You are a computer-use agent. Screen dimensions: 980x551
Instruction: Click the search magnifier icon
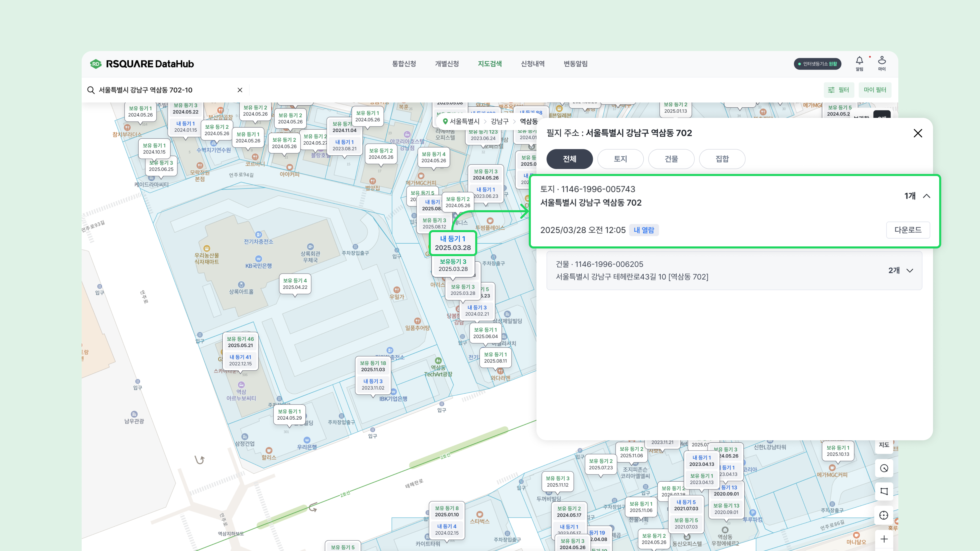click(x=91, y=90)
